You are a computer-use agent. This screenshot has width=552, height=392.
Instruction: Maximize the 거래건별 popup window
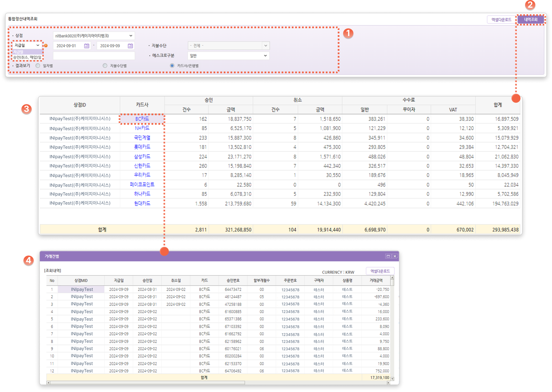pos(388,256)
